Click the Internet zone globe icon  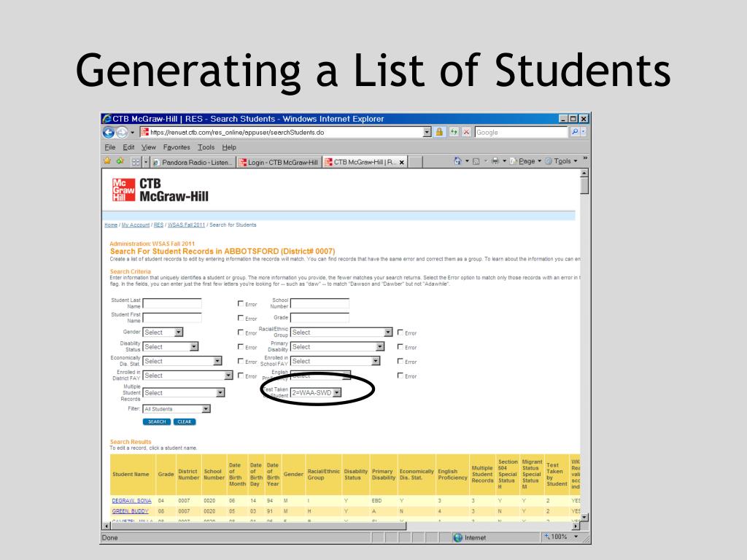(x=458, y=537)
